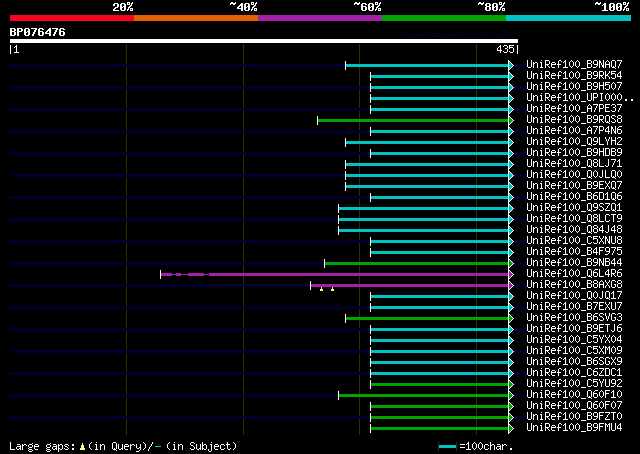
Task: Choose the UniRef100_C5XNU8 entry
Action: [574, 240]
